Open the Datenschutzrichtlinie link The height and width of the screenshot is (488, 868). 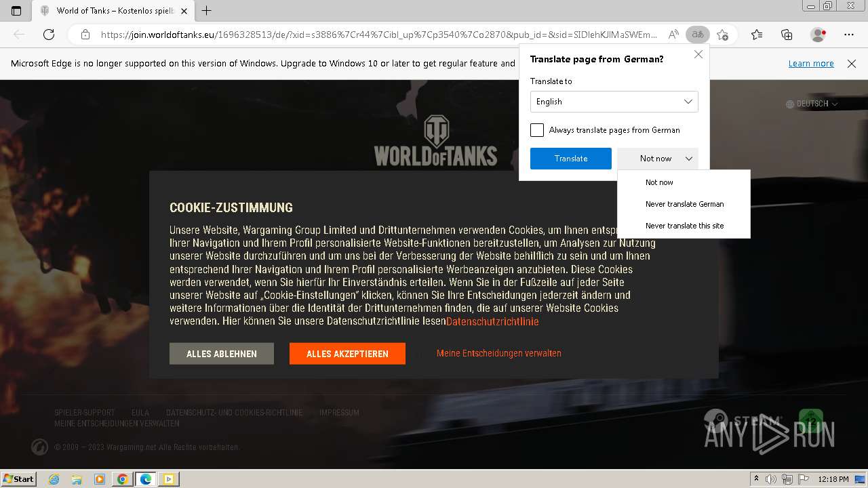click(492, 321)
